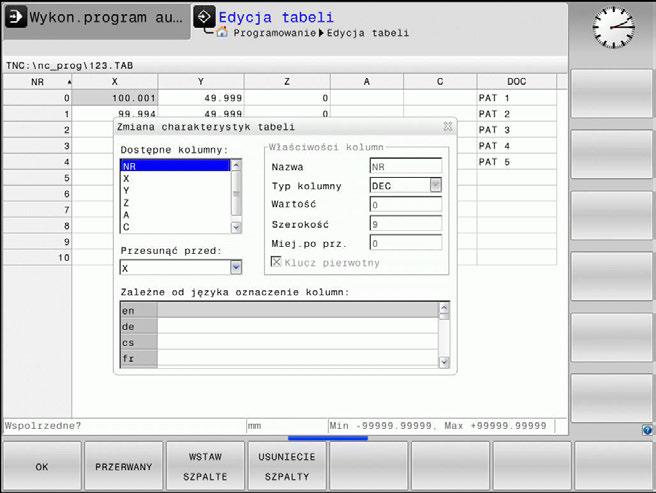The image size is (656, 493).
Task: Click the Szerokość input field
Action: click(x=405, y=224)
